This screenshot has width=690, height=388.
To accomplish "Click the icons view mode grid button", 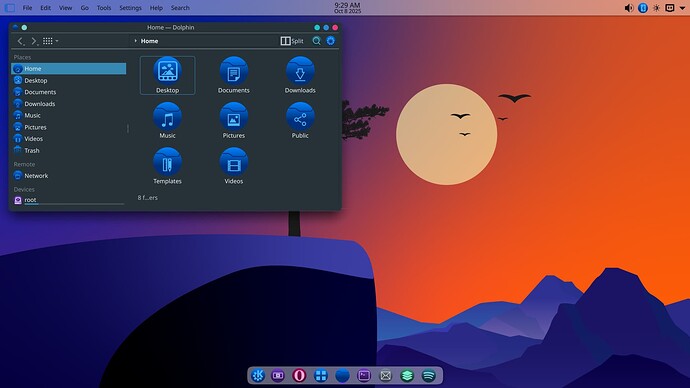I will [x=48, y=41].
